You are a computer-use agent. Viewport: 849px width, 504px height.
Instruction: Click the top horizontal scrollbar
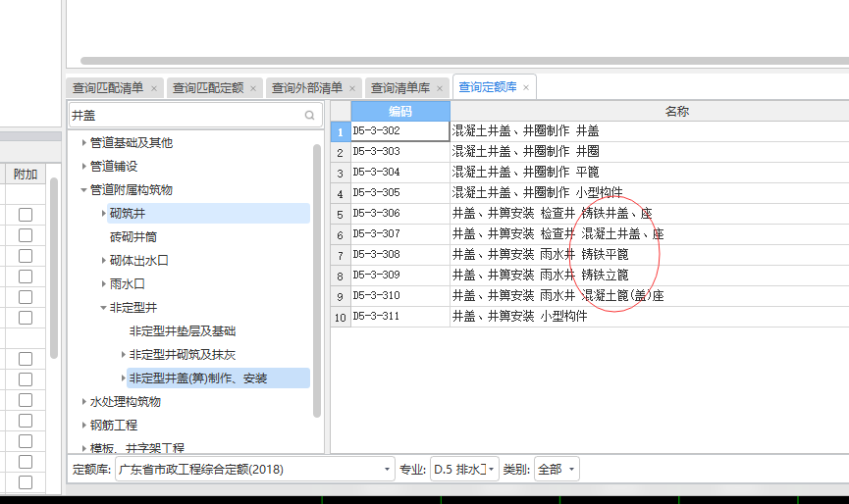tap(464, 61)
